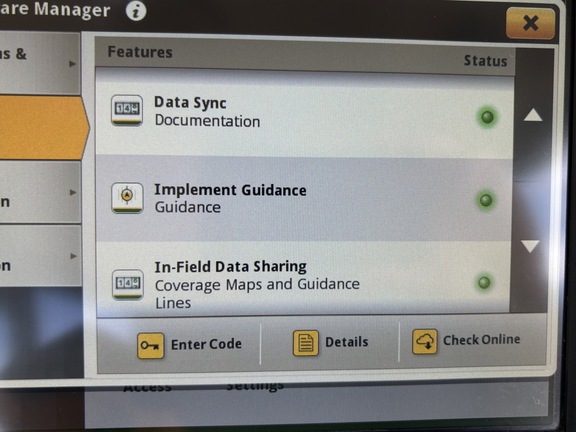This screenshot has width=576, height=432.
Task: Expand the top left menu item arrow
Action: tap(73, 64)
